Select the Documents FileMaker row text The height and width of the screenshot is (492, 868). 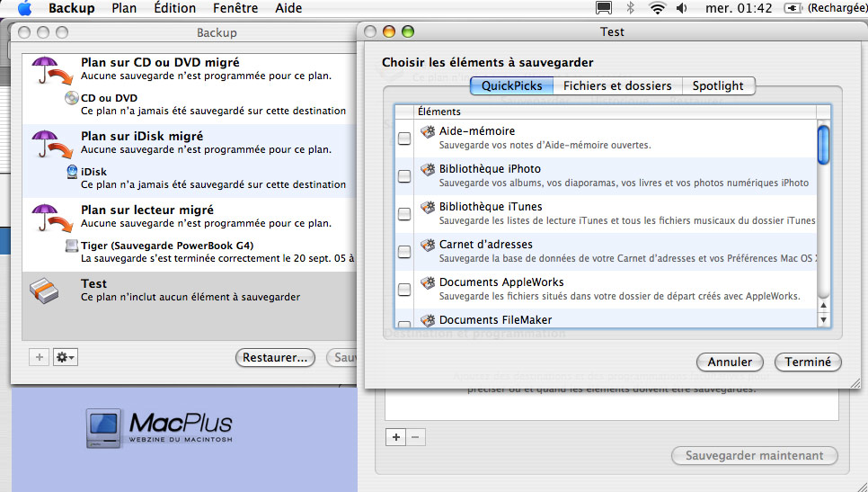[495, 319]
